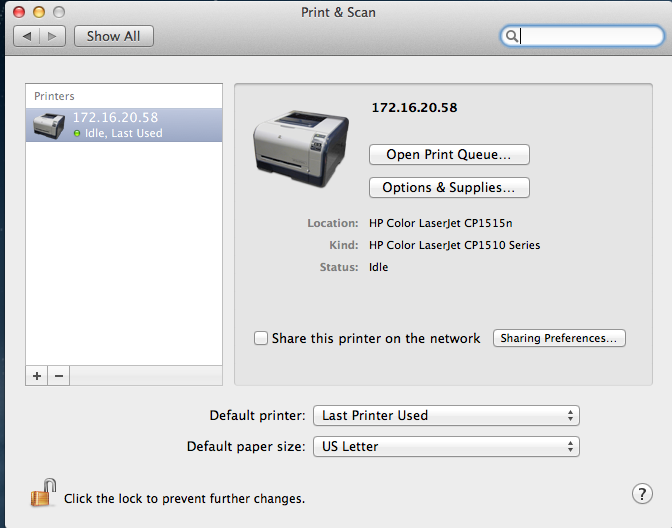Open the print queue

point(449,155)
